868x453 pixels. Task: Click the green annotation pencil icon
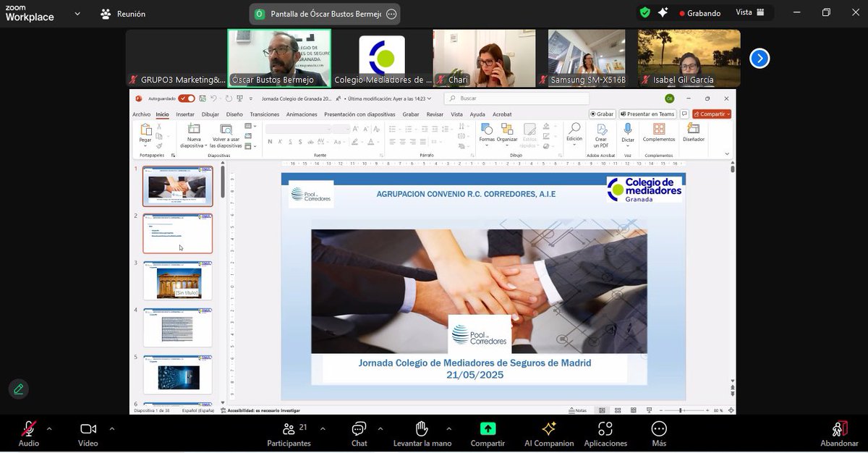(19, 389)
